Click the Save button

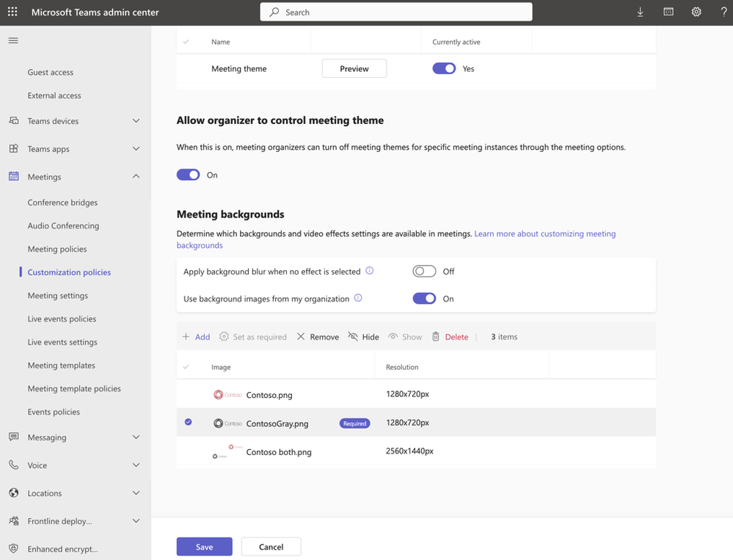[204, 547]
